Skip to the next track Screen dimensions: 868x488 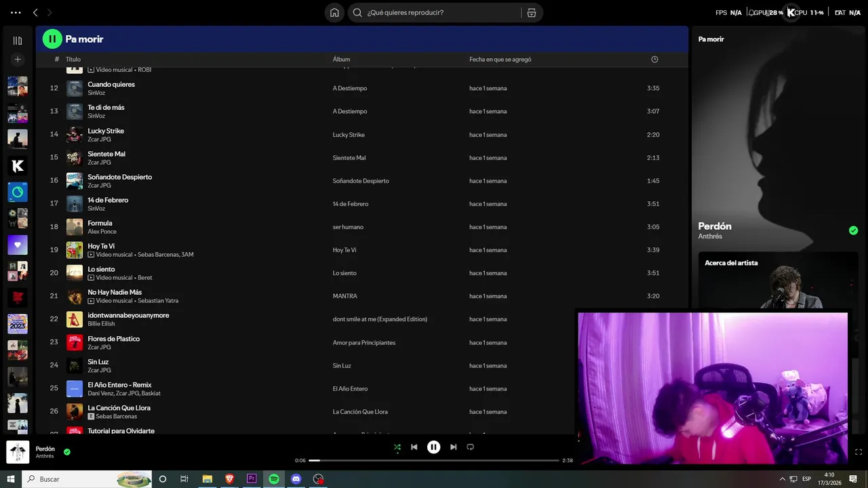click(453, 447)
